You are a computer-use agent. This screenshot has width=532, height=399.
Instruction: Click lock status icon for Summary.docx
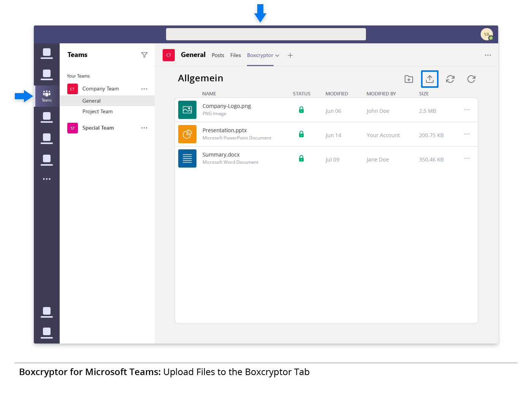[x=301, y=158]
